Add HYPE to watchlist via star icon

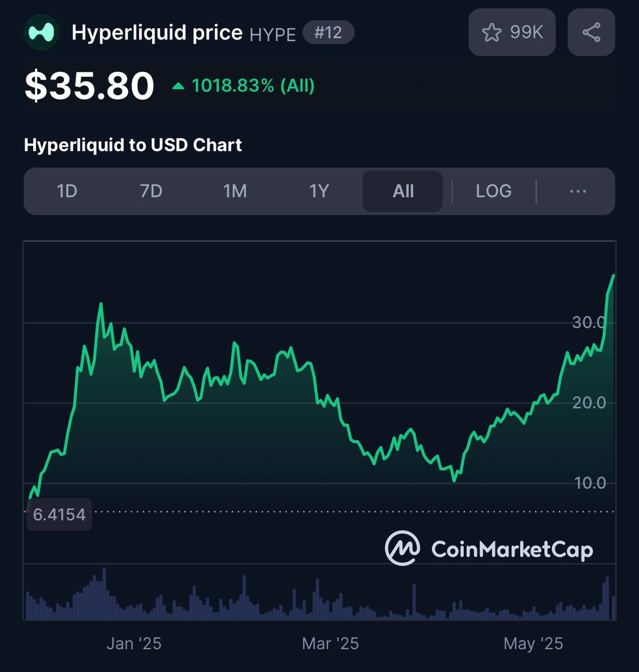(x=491, y=33)
